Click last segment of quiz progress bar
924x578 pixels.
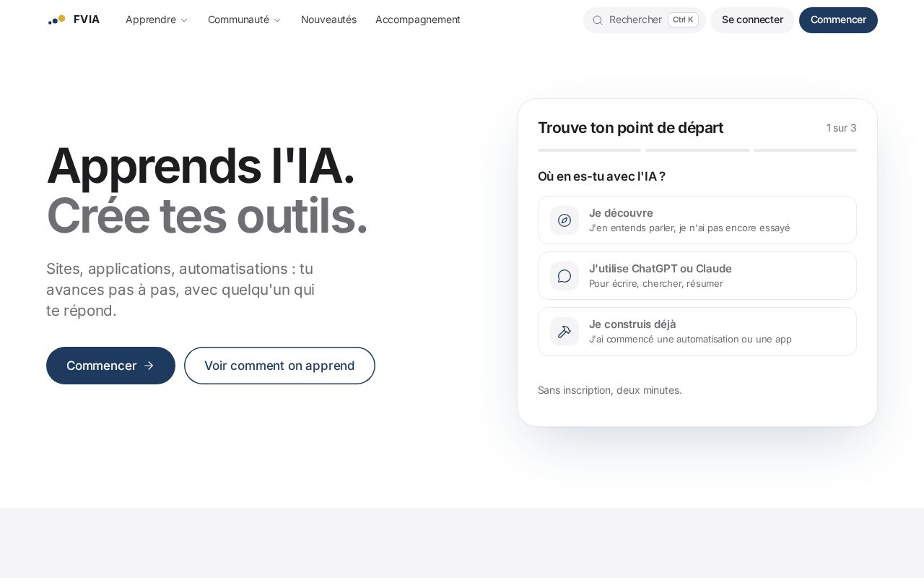coord(805,150)
